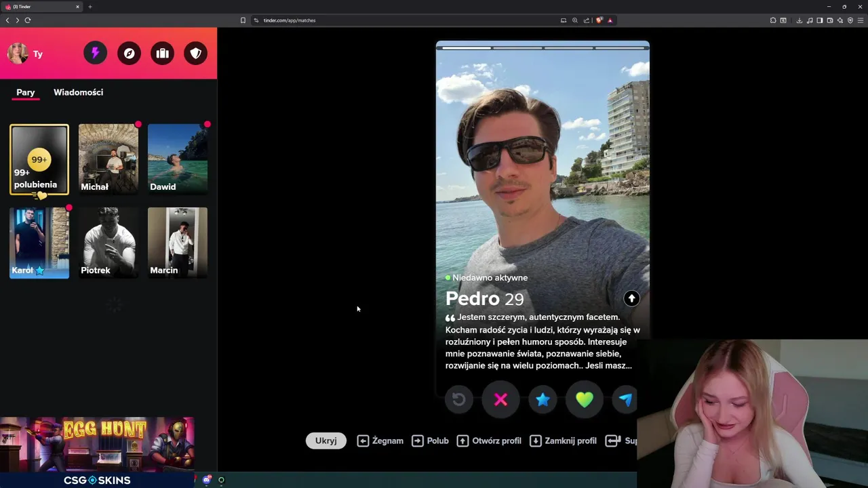Open the Explore compass icon
Image resolution: width=868 pixels, height=488 pixels.
tap(129, 53)
